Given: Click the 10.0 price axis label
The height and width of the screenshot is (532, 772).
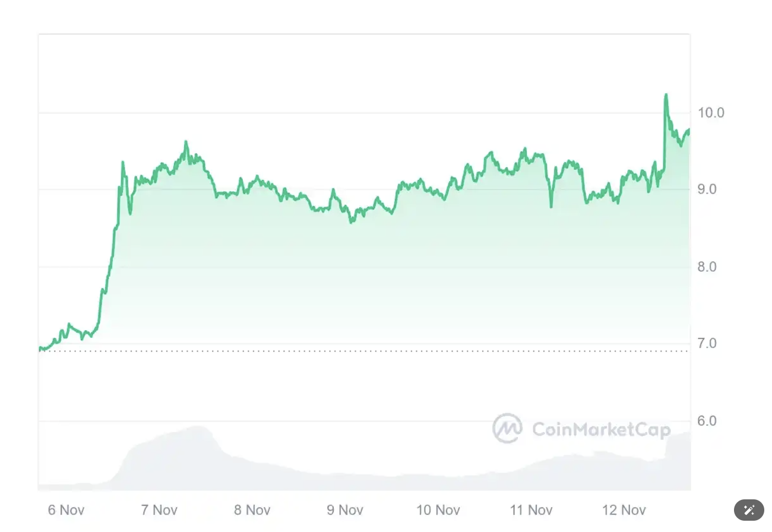Looking at the screenshot, I should click(711, 113).
